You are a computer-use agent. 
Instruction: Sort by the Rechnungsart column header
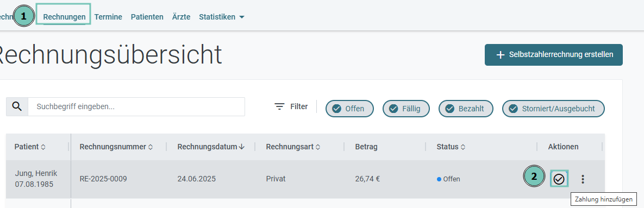(292, 147)
